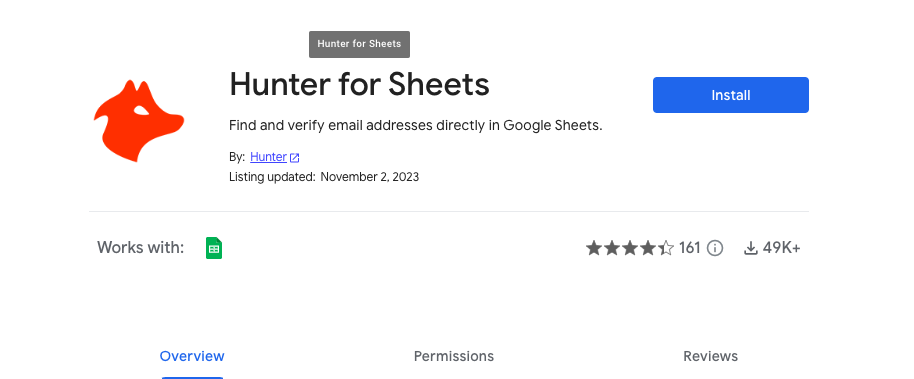The image size is (914, 379).
Task: Click the 49K+ installs count
Action: [x=782, y=248]
